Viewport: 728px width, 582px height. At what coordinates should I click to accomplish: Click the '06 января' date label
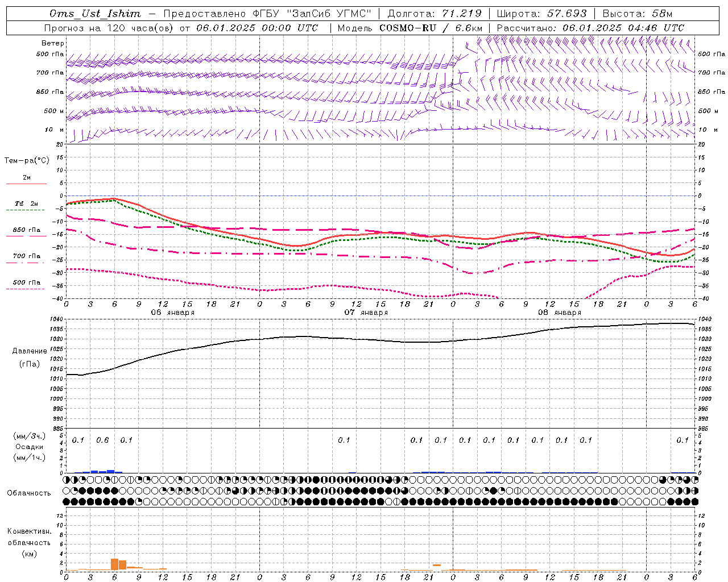click(172, 313)
